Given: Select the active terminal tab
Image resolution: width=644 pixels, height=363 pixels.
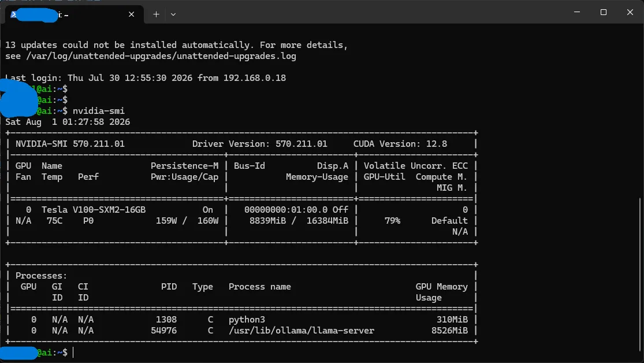Looking at the screenshot, I should pos(75,14).
